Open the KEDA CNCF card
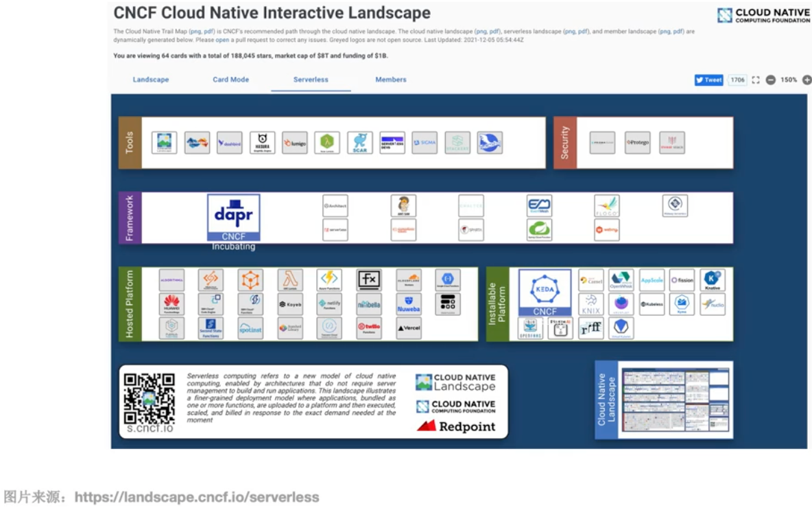Image resolution: width=812 pixels, height=508 pixels. point(545,292)
